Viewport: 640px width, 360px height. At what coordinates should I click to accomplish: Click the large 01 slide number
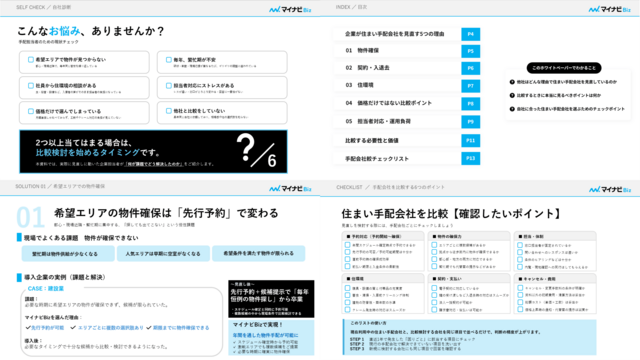[31, 217]
